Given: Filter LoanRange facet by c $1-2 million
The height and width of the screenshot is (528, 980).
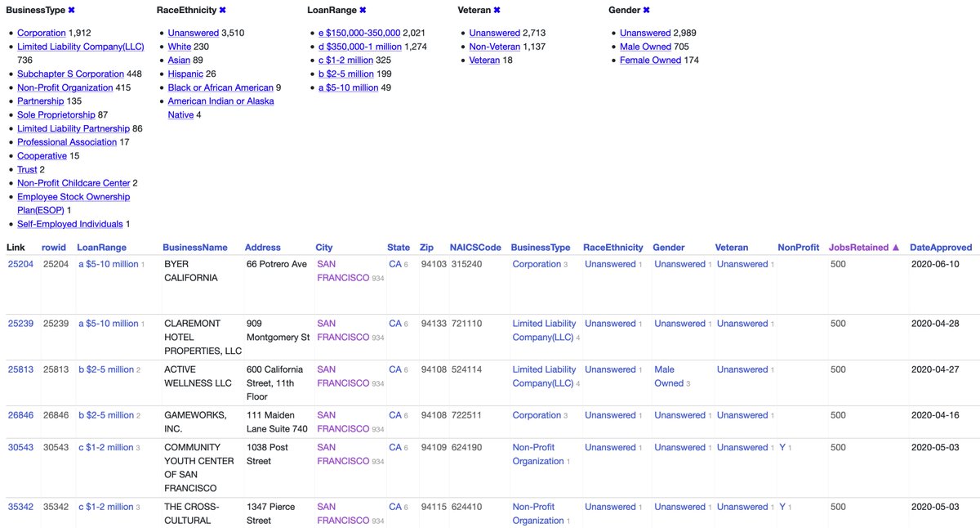Looking at the screenshot, I should (x=346, y=60).
